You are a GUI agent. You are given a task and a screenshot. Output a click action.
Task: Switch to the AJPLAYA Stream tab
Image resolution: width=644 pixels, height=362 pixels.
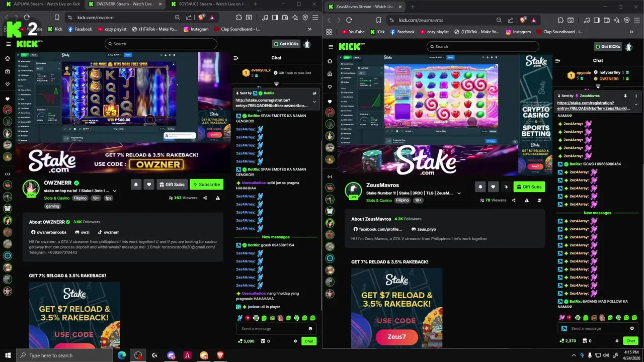43,4
